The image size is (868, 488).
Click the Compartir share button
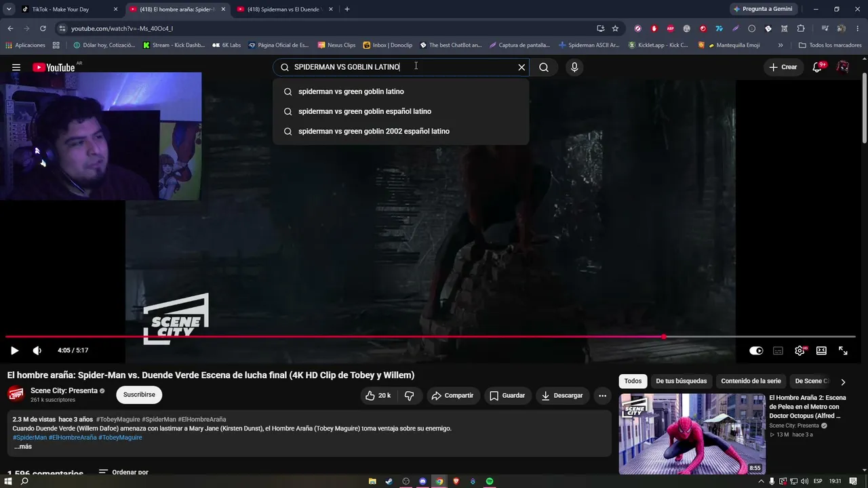pos(452,396)
